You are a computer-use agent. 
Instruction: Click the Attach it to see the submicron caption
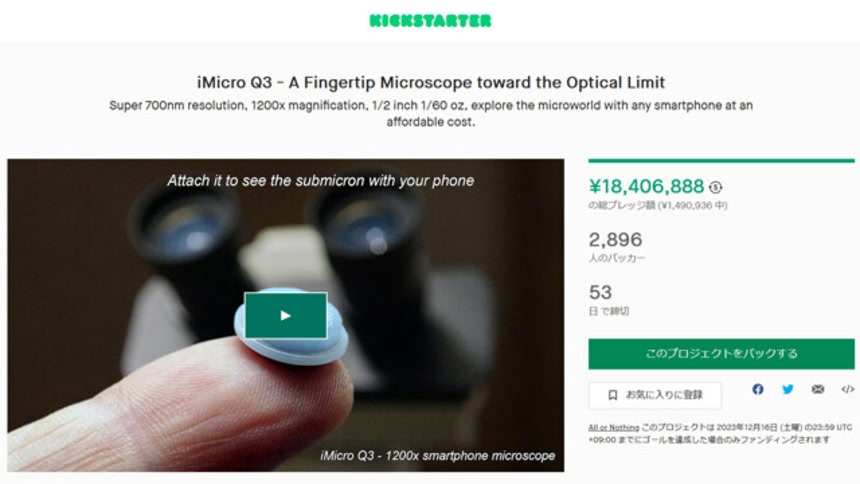pos(321,181)
